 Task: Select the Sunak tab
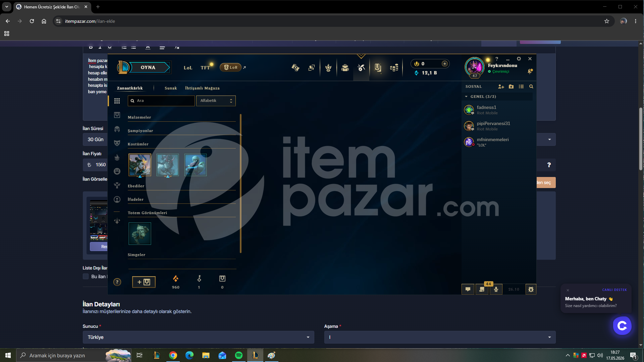click(171, 88)
